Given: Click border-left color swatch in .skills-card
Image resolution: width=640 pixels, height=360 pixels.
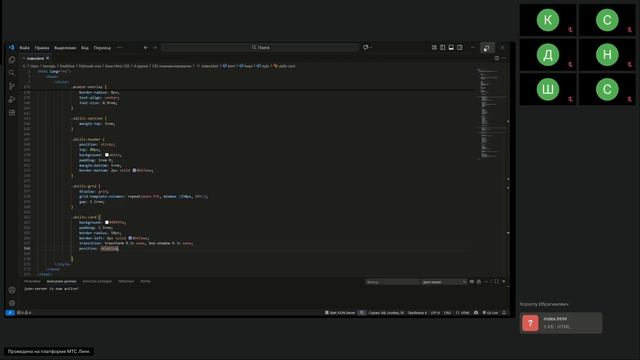Looking at the screenshot, I should pos(130,238).
